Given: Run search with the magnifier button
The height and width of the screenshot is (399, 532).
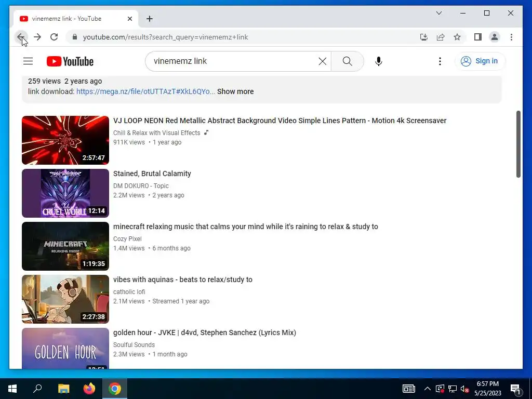Looking at the screenshot, I should pyautogui.click(x=348, y=61).
